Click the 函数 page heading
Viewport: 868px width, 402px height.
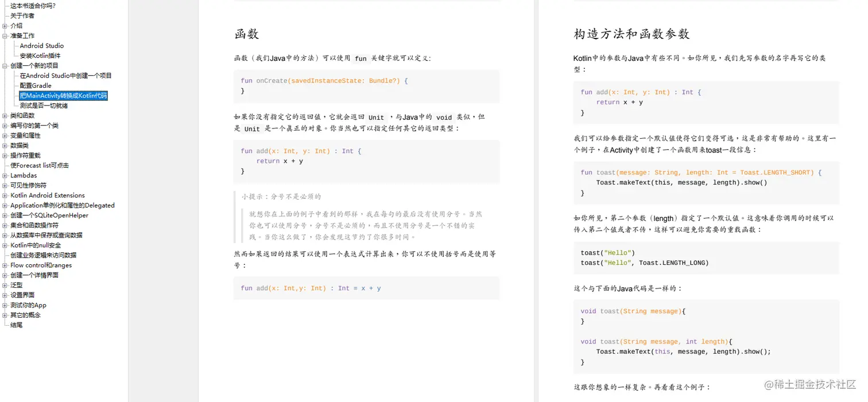click(x=247, y=34)
